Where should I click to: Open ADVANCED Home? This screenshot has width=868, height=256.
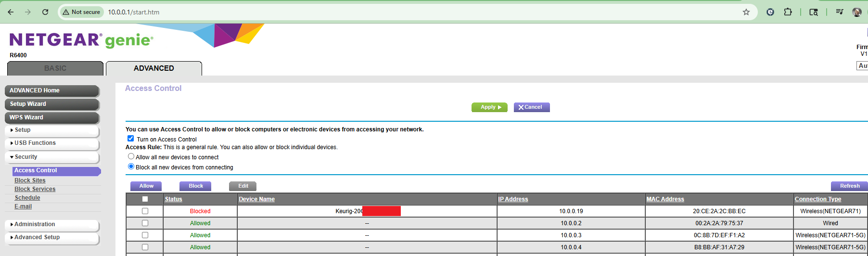pyautogui.click(x=52, y=90)
